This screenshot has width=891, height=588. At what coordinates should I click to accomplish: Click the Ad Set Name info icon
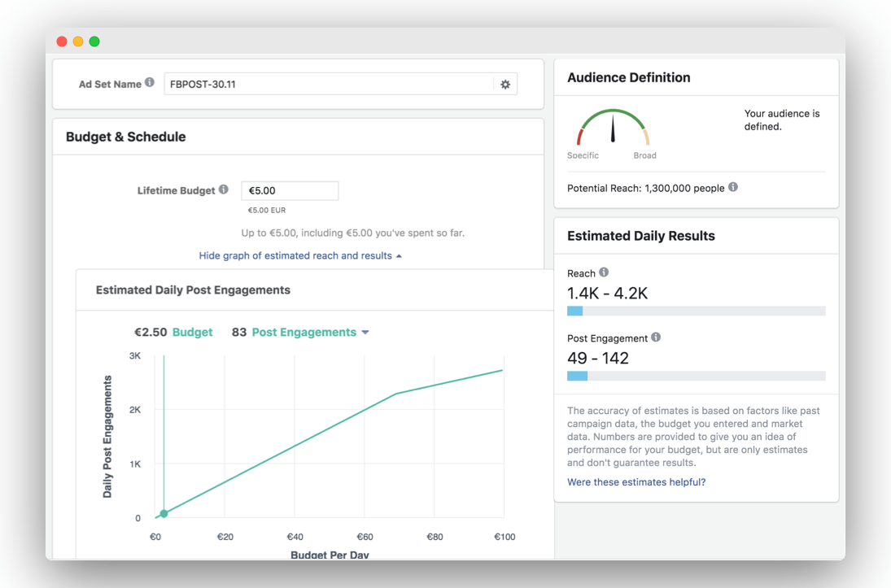coord(150,82)
